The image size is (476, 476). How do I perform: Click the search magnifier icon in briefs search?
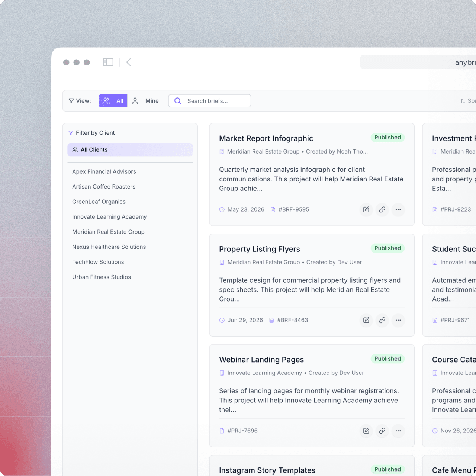pos(177,100)
